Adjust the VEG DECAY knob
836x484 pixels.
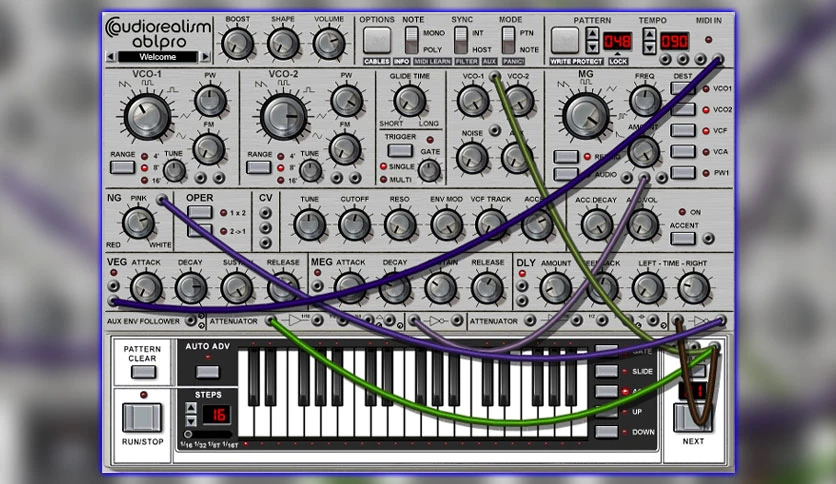click(191, 288)
